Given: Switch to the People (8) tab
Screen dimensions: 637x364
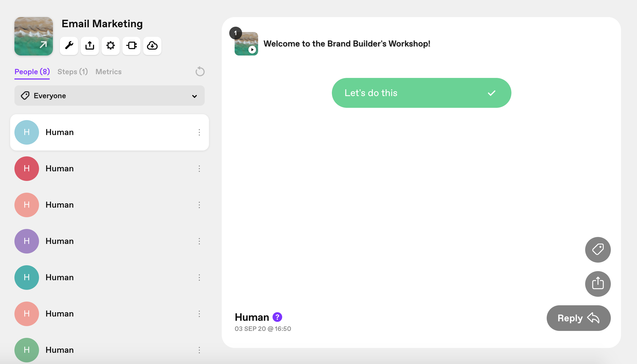Looking at the screenshot, I should pyautogui.click(x=32, y=72).
